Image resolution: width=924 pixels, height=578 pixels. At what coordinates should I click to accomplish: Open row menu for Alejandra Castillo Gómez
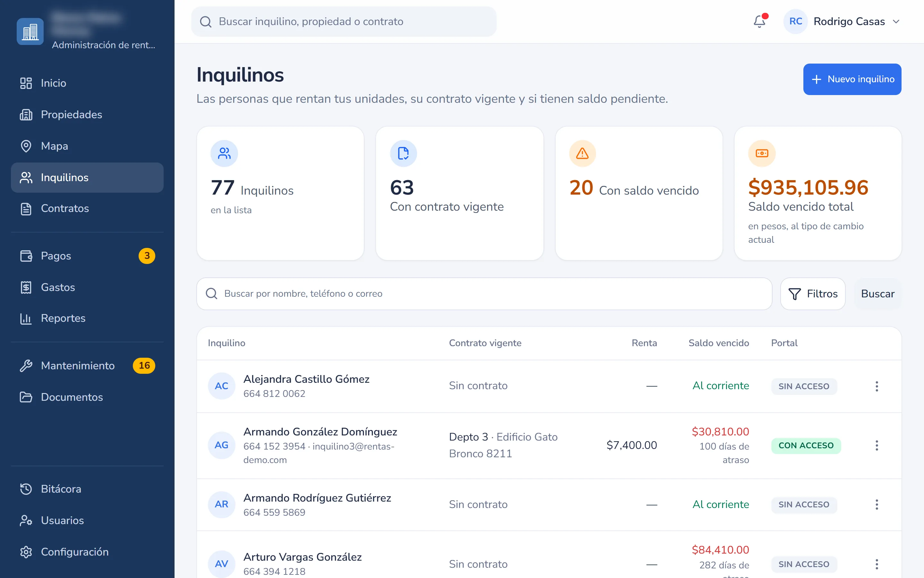877,386
